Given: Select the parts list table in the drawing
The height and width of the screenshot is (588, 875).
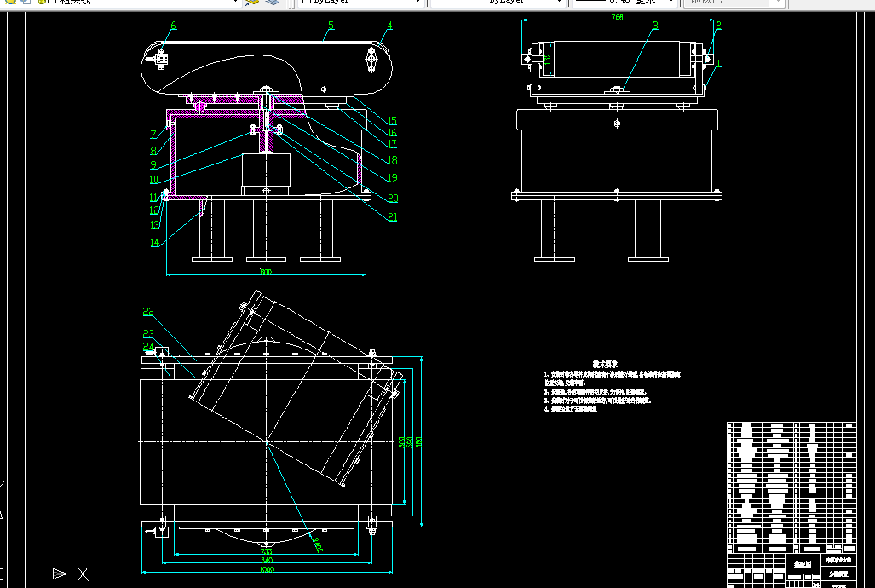Looking at the screenshot, I should (x=792, y=488).
